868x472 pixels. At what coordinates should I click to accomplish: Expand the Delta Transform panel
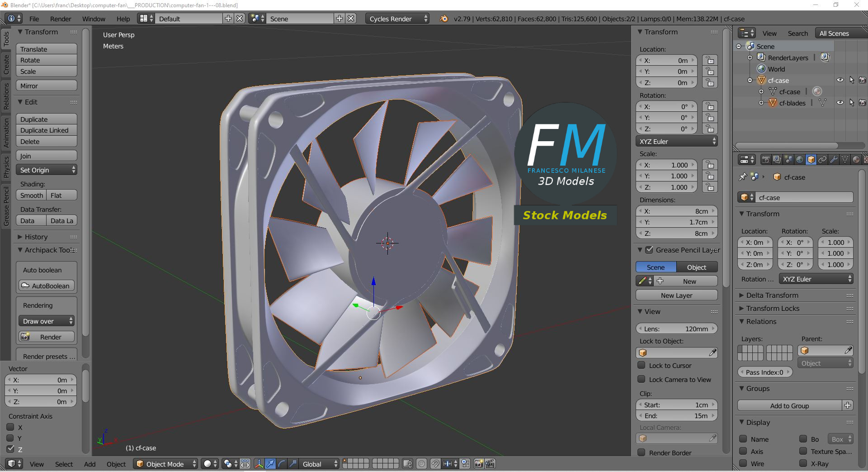pos(772,295)
